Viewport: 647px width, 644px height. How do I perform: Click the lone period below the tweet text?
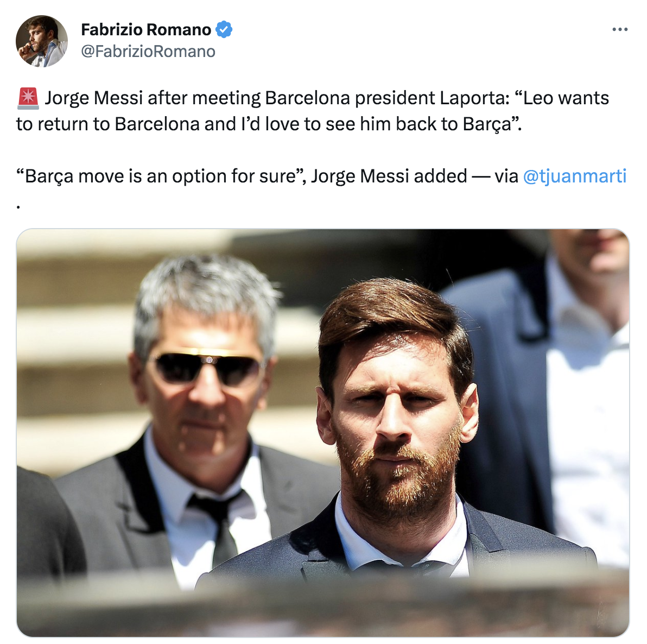[x=18, y=206]
